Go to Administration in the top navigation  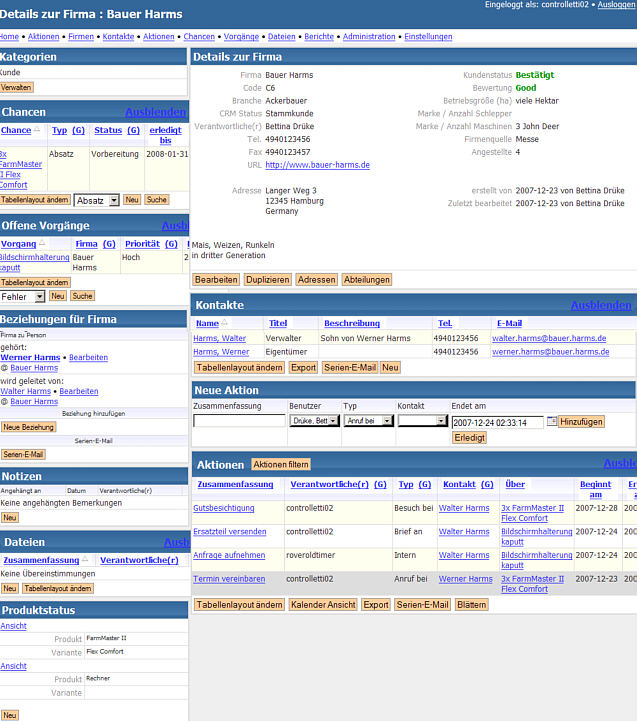pos(369,36)
